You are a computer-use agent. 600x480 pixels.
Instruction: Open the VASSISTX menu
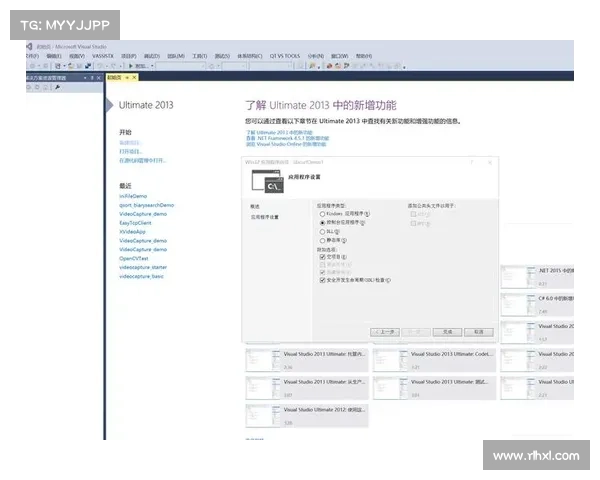[x=103, y=56]
